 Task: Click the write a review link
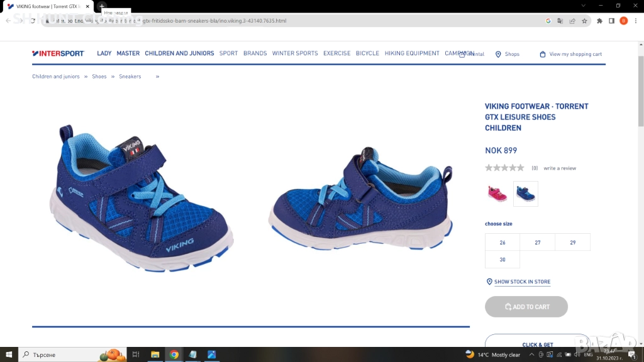[x=560, y=168]
